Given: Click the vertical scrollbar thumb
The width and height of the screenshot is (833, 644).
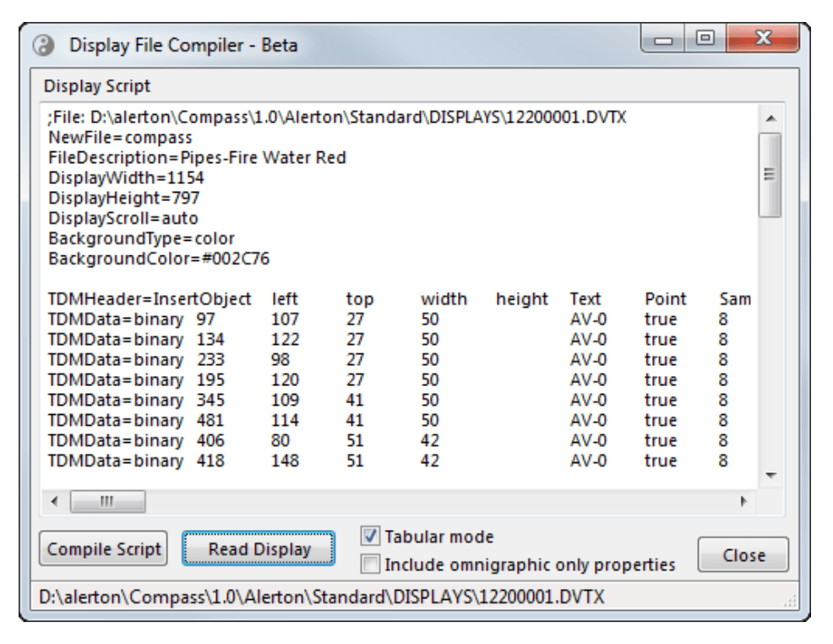Looking at the screenshot, I should click(769, 174).
